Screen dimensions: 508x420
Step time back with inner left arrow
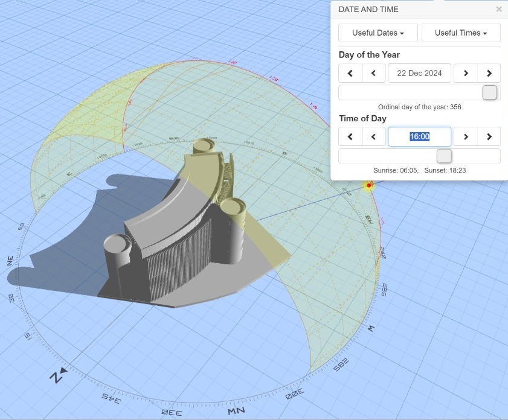tap(374, 136)
